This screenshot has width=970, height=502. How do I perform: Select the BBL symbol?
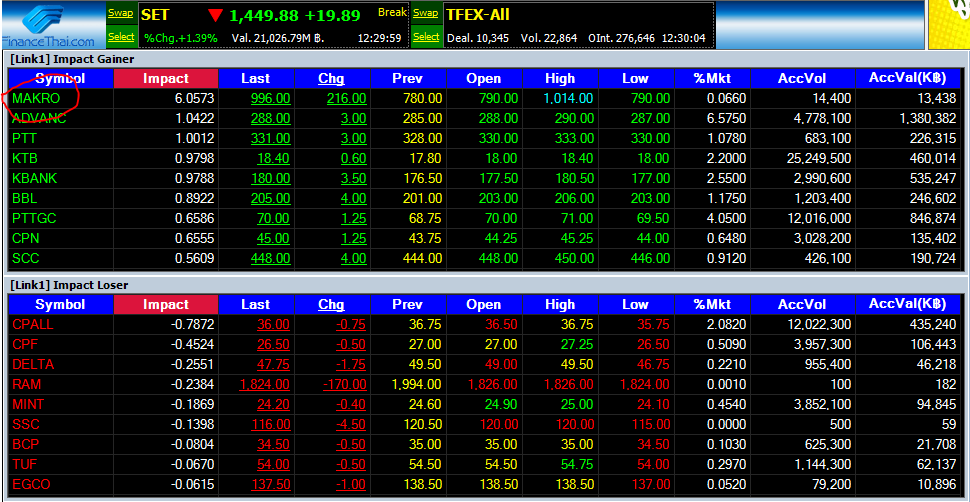pyautogui.click(x=24, y=199)
